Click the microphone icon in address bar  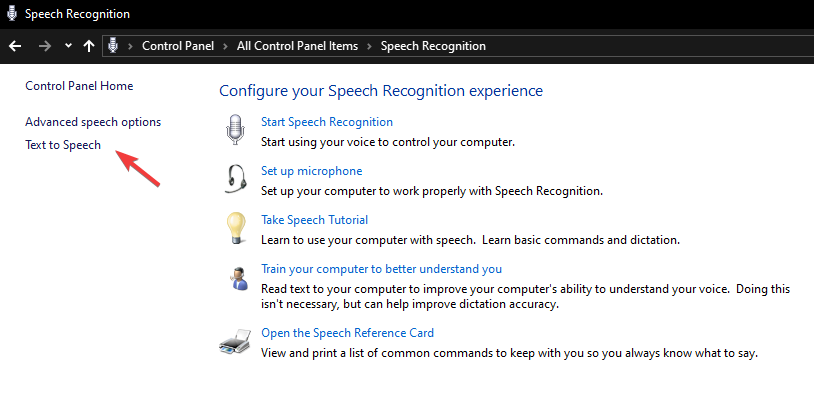pyautogui.click(x=113, y=46)
